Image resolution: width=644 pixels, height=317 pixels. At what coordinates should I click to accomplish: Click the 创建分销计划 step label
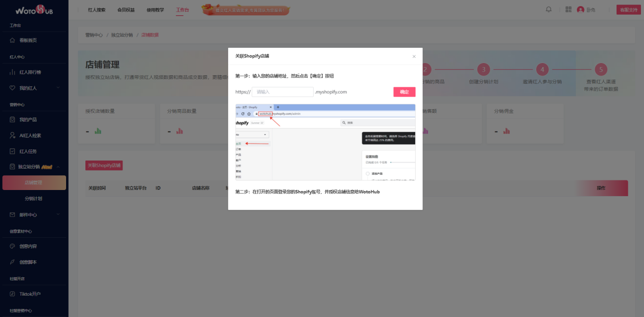pyautogui.click(x=484, y=81)
